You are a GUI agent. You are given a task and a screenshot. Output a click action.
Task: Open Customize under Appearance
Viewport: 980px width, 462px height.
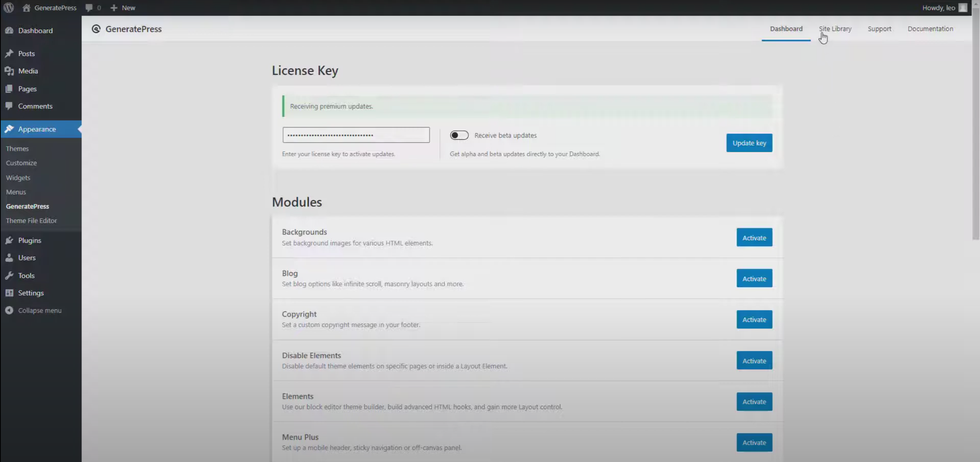coord(21,163)
